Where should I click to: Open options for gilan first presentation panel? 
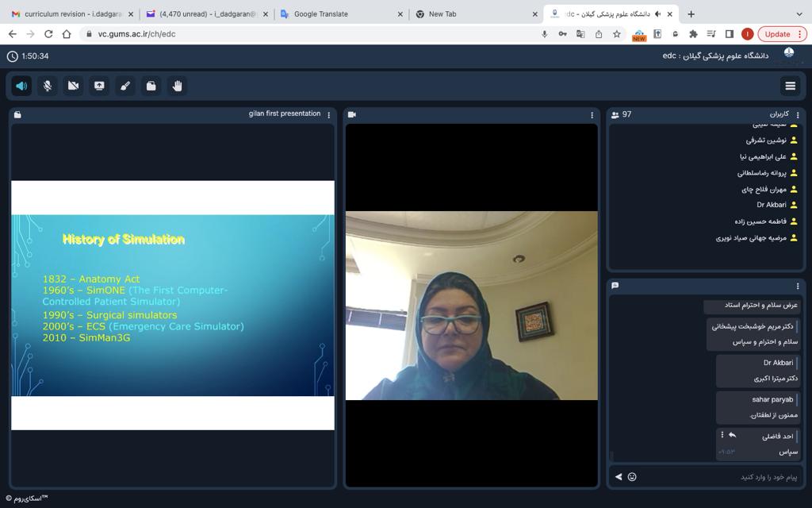coord(329,115)
